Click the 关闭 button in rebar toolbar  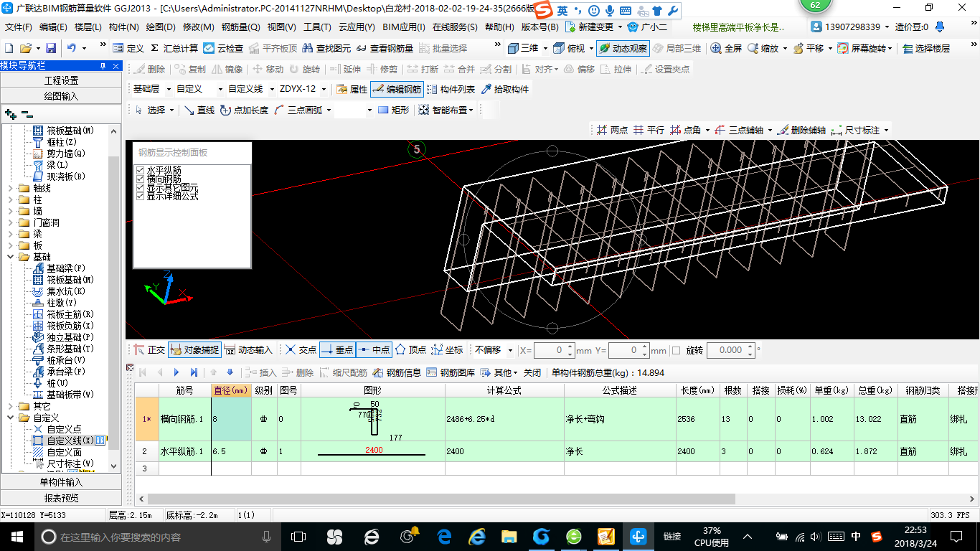pyautogui.click(x=532, y=372)
